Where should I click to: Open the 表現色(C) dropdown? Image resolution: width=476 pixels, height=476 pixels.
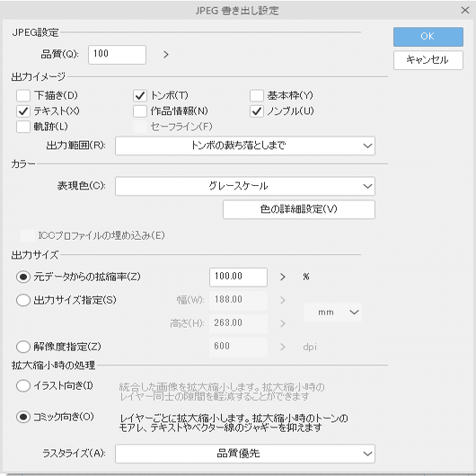pyautogui.click(x=245, y=186)
